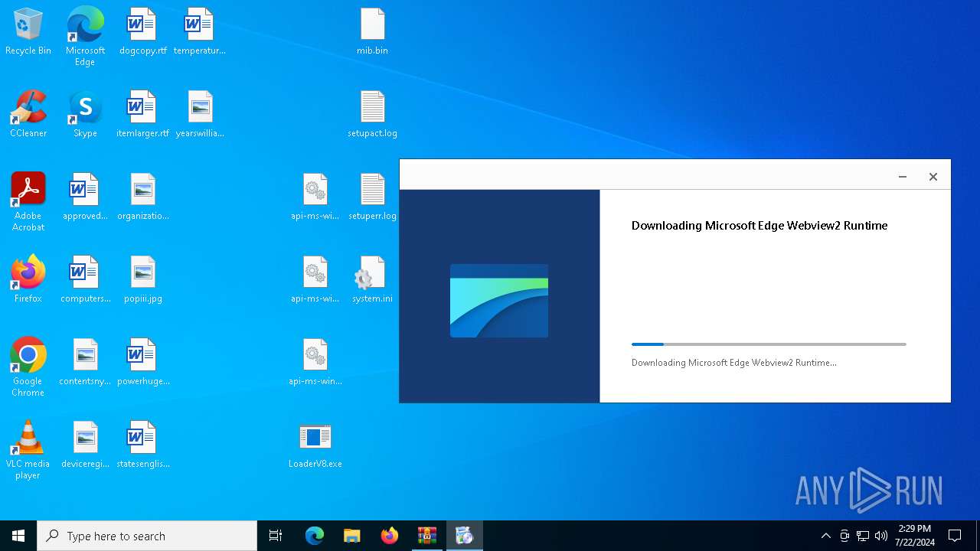
Task: Switch to the installer taskbar item
Action: point(464,536)
